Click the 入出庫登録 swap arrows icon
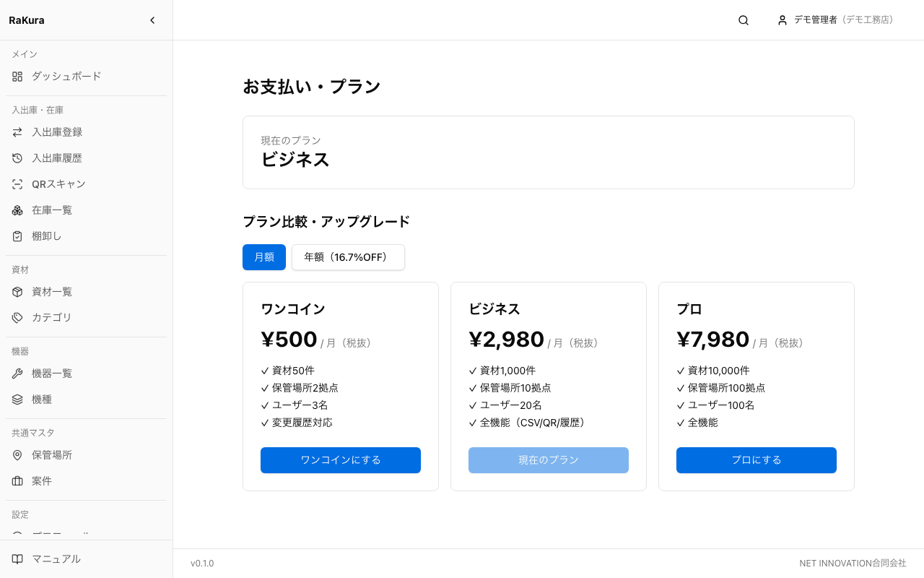The width and height of the screenshot is (924, 578). tap(17, 132)
